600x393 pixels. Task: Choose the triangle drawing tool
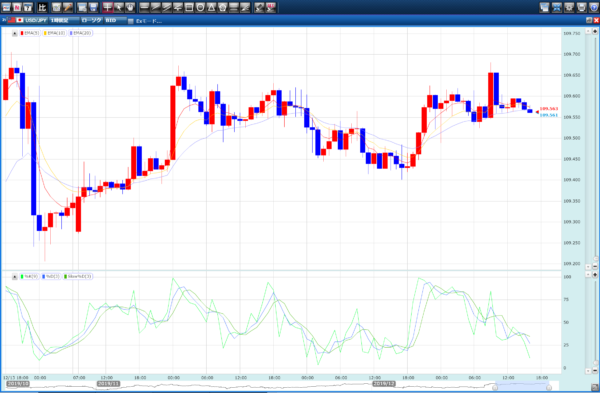click(211, 7)
